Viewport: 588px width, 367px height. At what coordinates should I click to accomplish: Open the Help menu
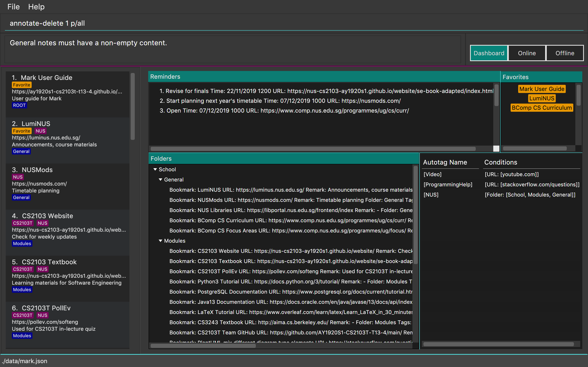36,7
